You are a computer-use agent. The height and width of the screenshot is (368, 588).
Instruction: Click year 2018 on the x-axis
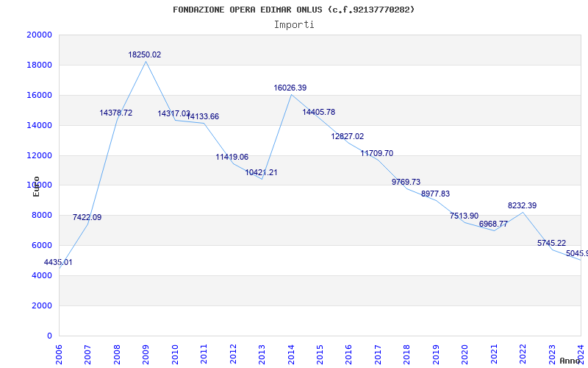coord(408,353)
